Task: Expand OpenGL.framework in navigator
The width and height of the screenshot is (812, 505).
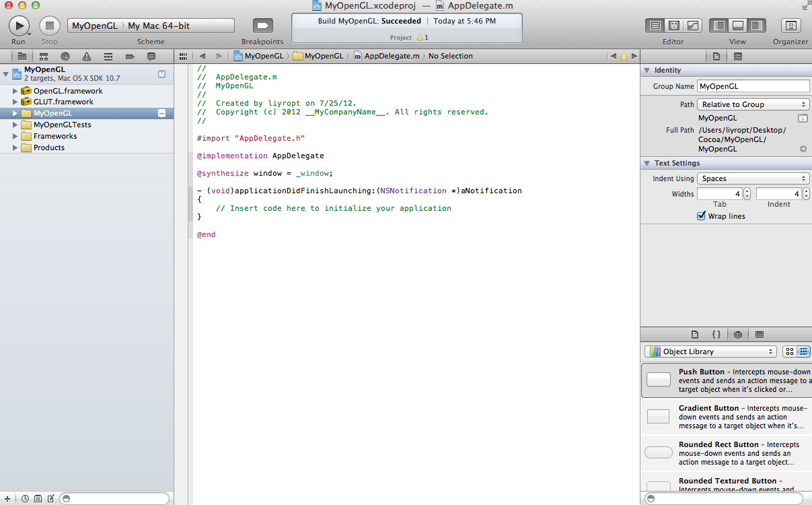Action: (15, 91)
